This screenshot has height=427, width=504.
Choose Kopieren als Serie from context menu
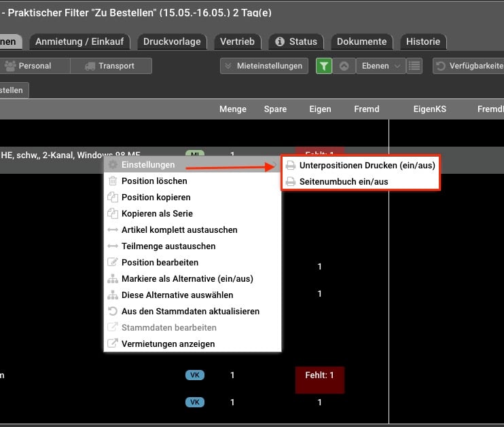[157, 214]
